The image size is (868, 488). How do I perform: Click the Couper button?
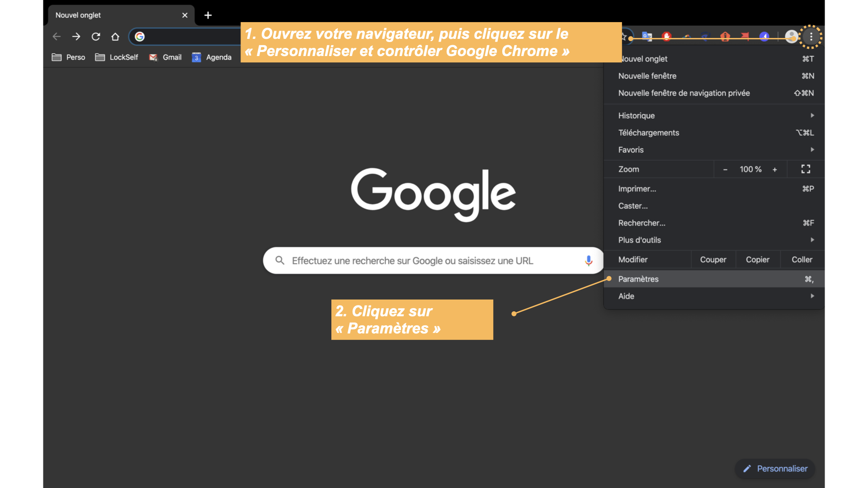[713, 259]
